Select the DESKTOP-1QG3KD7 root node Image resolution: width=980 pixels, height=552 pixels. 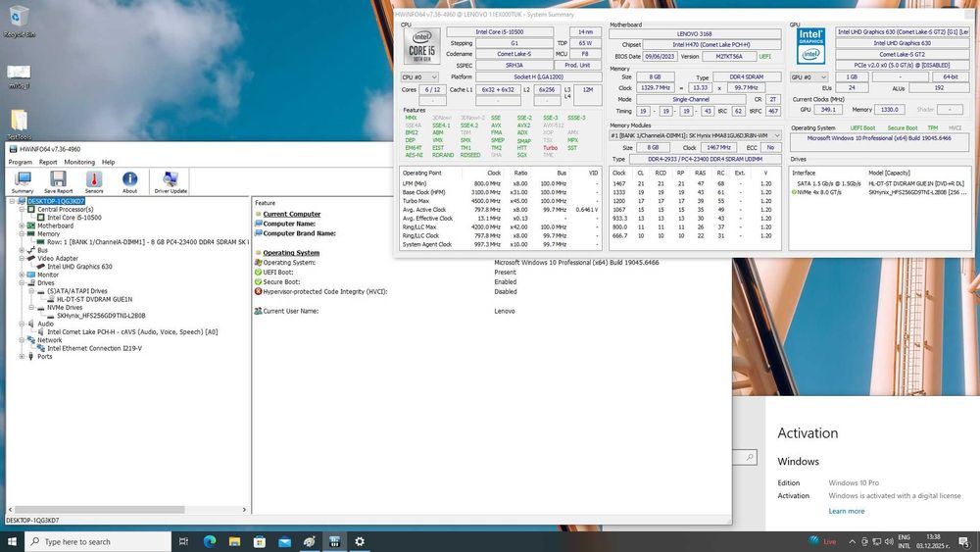click(x=56, y=201)
